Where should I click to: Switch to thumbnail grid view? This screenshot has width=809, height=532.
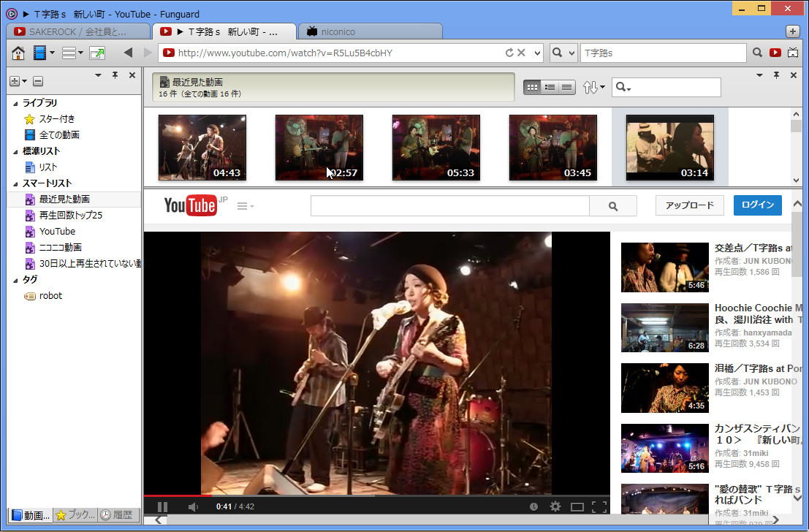[x=532, y=87]
